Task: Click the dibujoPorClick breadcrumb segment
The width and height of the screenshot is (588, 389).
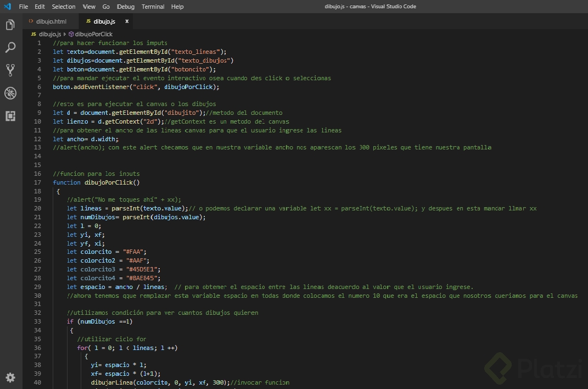Action: tap(94, 34)
